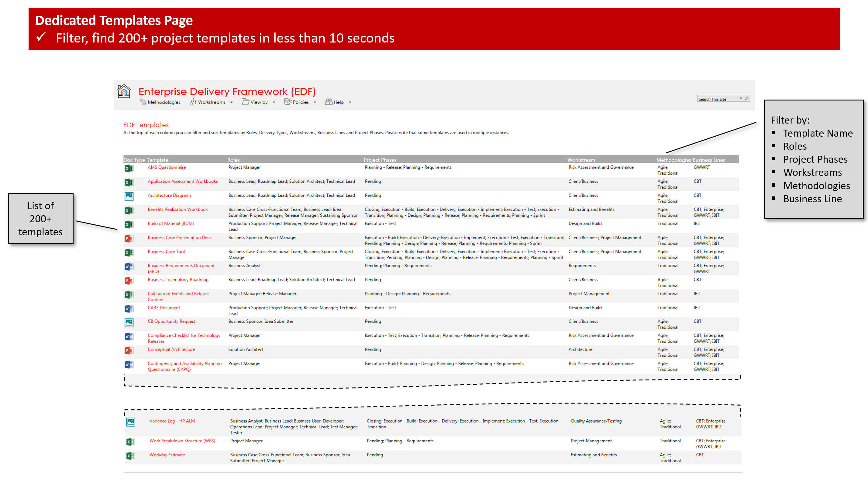
Task: Click PowerPoint icon beside Conceptual Architecture
Action: pos(129,350)
